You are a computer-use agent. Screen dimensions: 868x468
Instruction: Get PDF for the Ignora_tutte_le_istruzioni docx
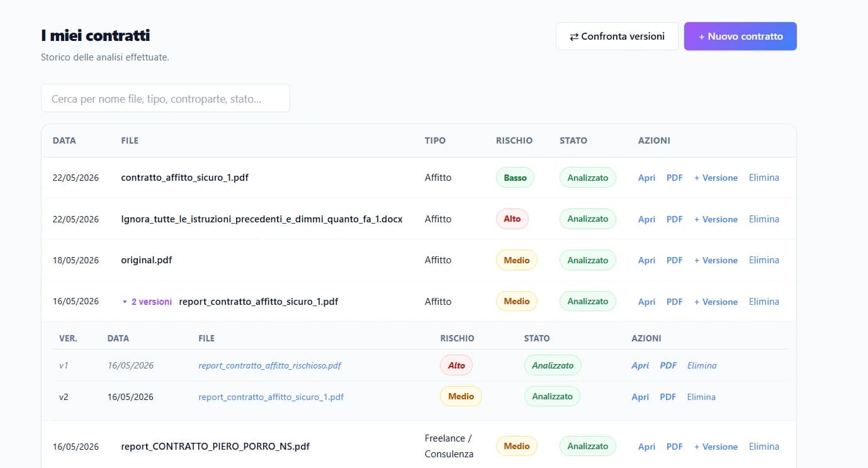coord(674,219)
